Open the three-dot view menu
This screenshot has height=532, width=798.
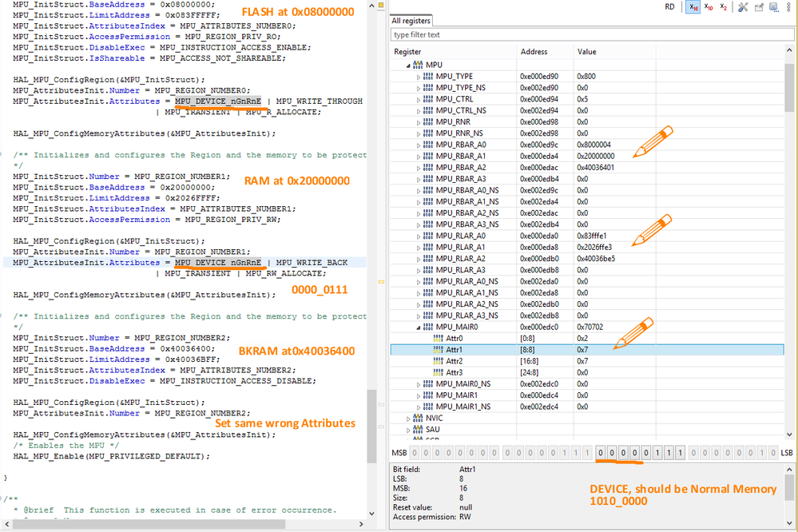(x=788, y=7)
